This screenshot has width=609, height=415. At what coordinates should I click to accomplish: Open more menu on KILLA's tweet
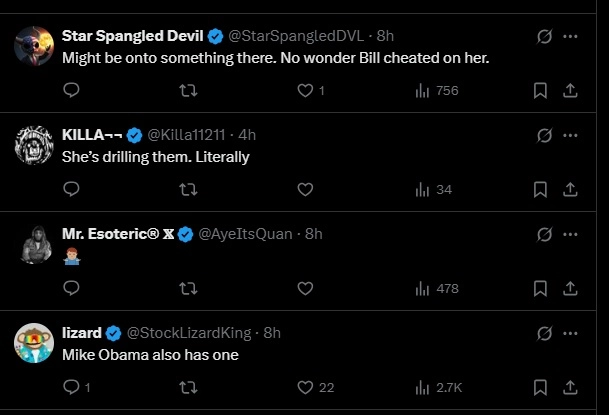[571, 135]
